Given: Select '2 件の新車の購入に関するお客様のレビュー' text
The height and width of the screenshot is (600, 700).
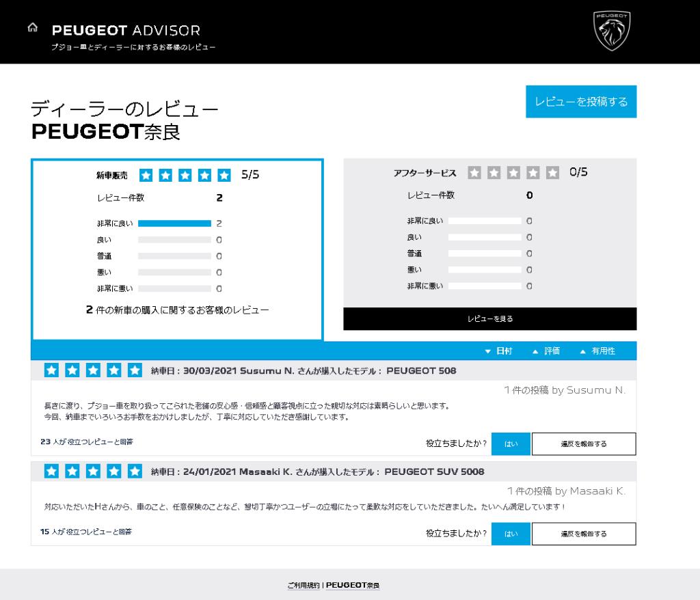Looking at the screenshot, I should tap(177, 310).
